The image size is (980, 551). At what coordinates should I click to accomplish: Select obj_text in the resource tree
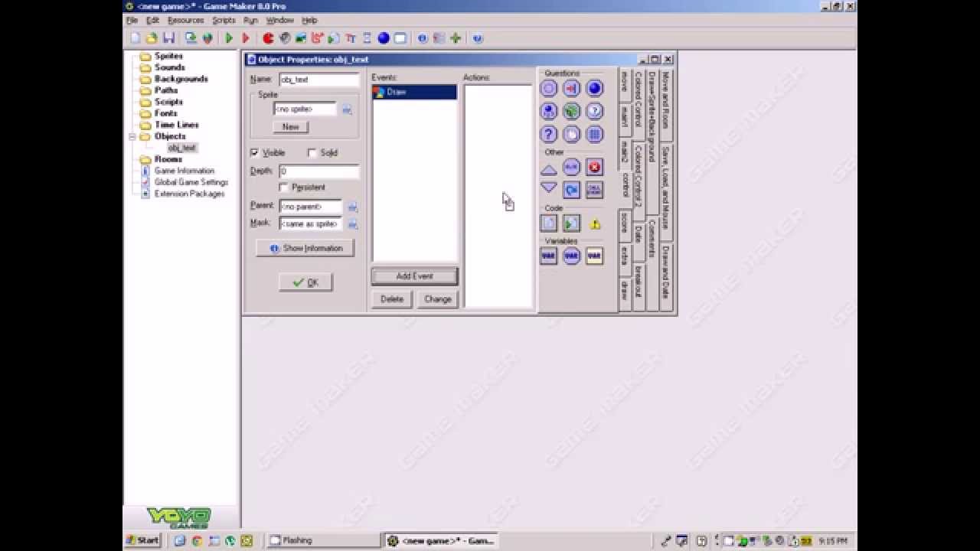[182, 148]
